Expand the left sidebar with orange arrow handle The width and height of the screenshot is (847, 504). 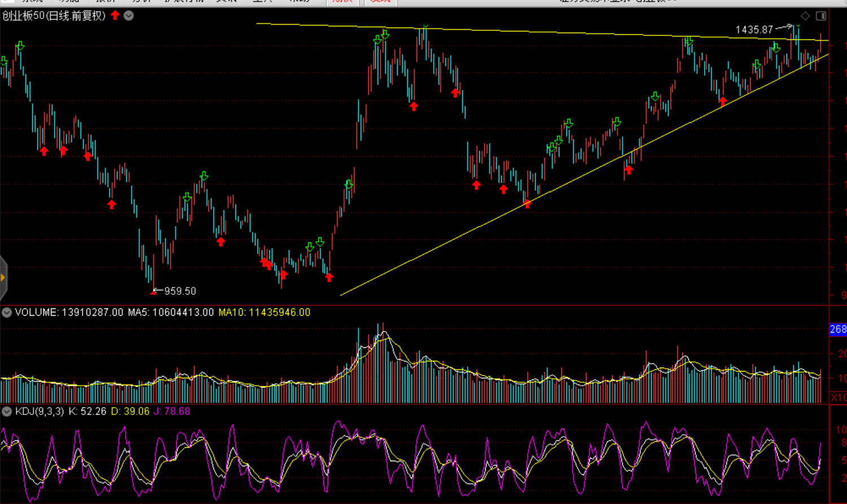pos(3,277)
